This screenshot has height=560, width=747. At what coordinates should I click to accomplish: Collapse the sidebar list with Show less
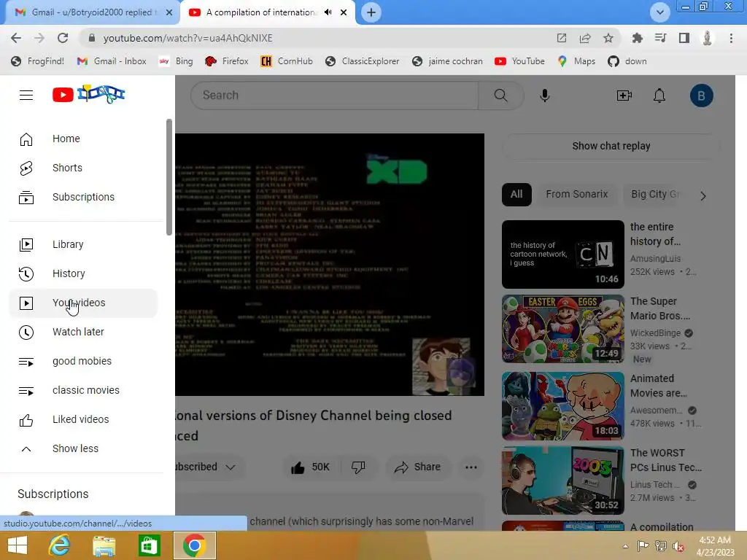83,448
